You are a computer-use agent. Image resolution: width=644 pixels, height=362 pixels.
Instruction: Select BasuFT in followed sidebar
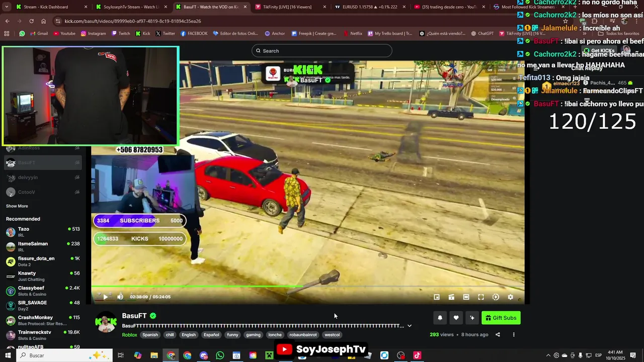[43, 162]
